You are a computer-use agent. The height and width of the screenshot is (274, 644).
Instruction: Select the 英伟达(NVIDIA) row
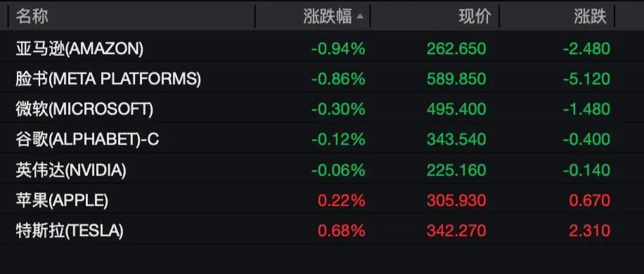(322, 170)
